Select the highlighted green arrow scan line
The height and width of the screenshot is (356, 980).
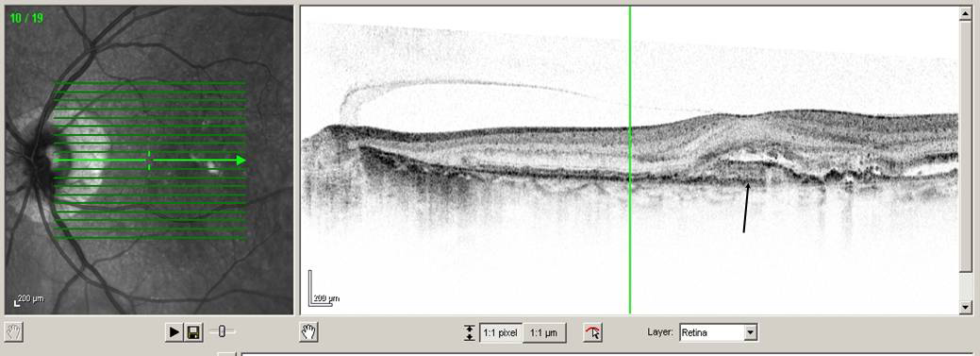[149, 161]
